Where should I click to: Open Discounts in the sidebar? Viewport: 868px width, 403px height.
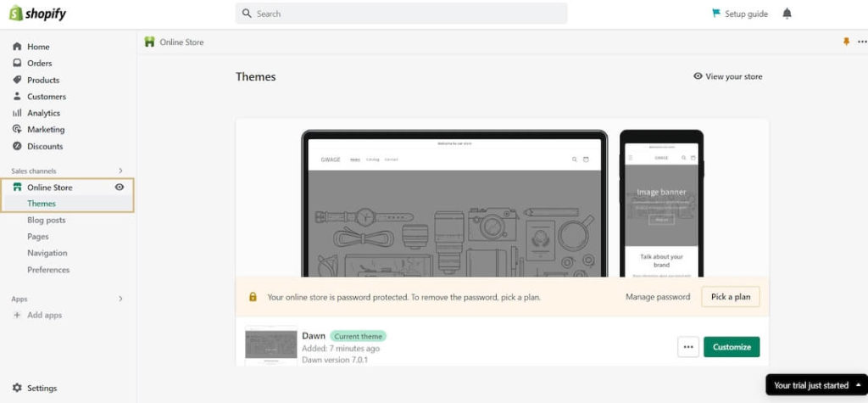45,146
